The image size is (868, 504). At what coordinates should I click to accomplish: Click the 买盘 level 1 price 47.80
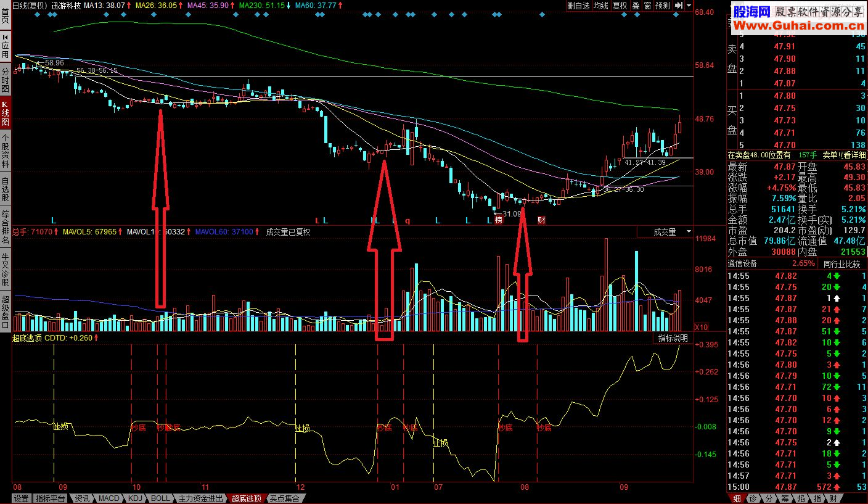click(784, 96)
